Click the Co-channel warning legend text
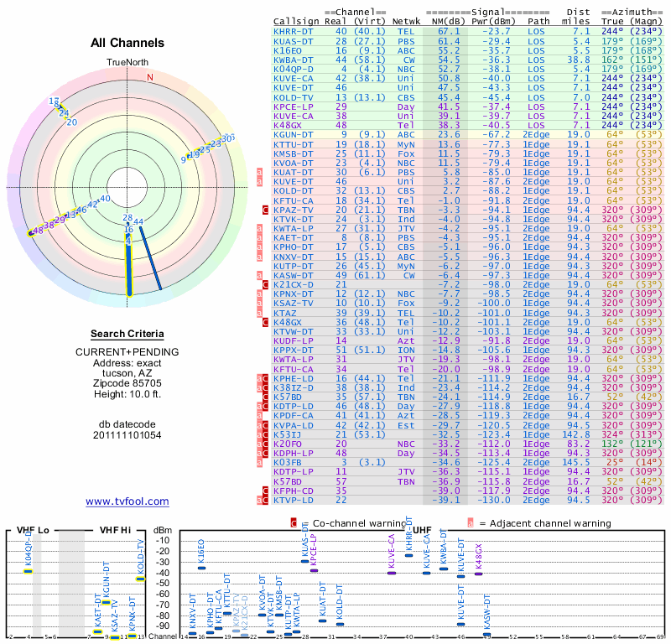The image size is (671, 644). click(x=360, y=523)
